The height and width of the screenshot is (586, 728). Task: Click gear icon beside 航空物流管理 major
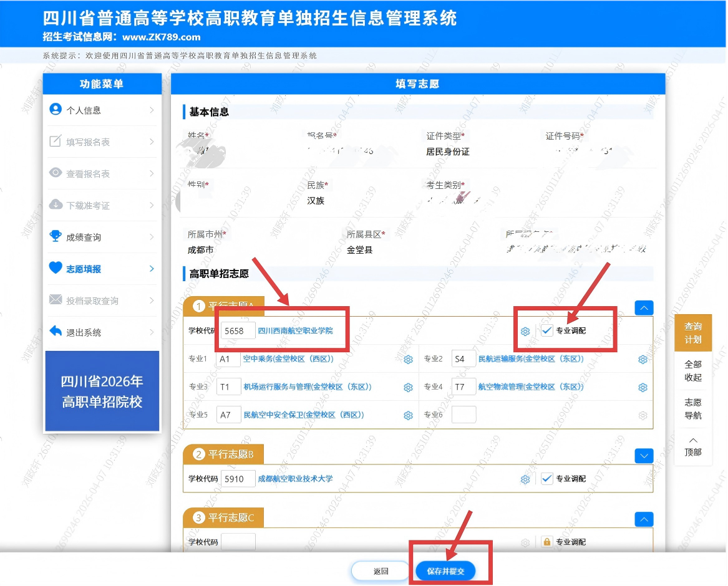coord(643,388)
